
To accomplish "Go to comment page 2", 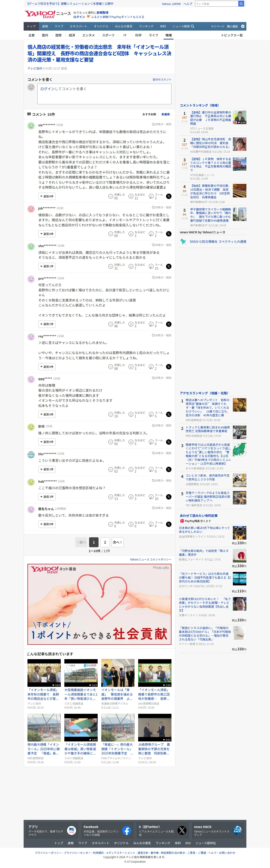I will 105,542.
